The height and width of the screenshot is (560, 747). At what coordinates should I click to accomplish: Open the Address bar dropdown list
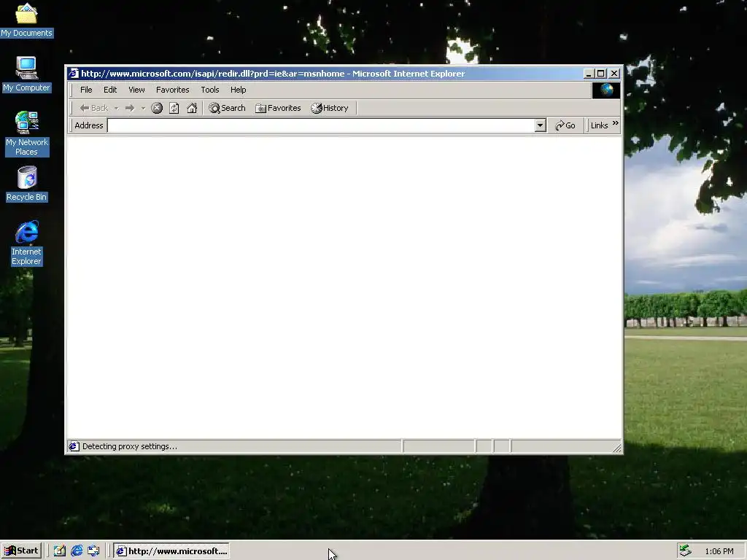point(540,125)
